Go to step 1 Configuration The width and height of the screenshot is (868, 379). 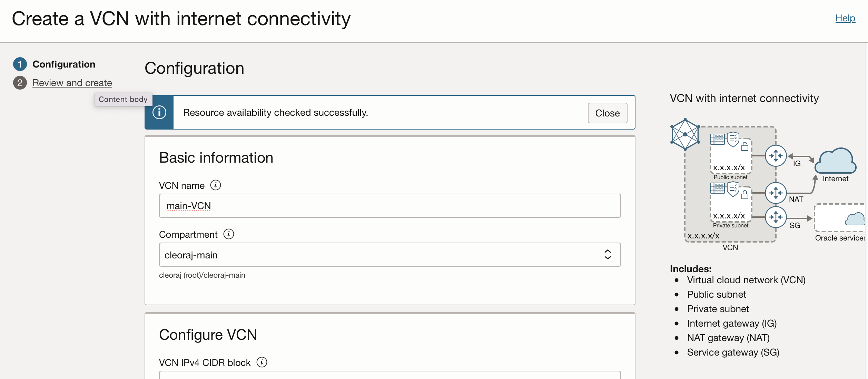coord(64,64)
